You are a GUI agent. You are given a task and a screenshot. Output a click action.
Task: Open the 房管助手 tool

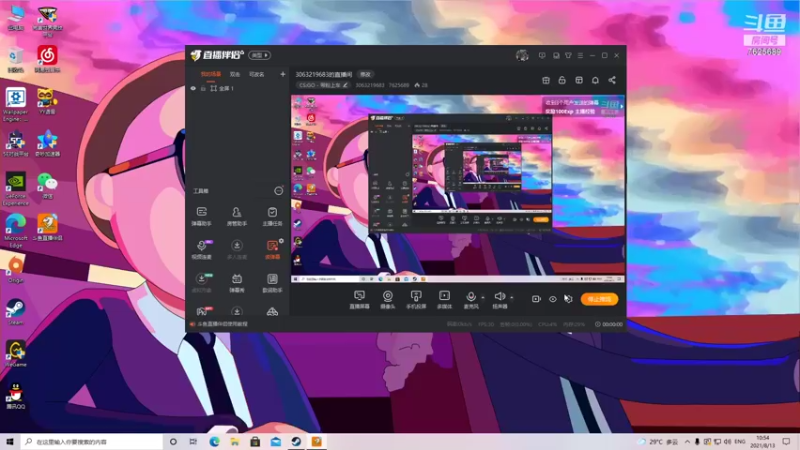(x=237, y=216)
